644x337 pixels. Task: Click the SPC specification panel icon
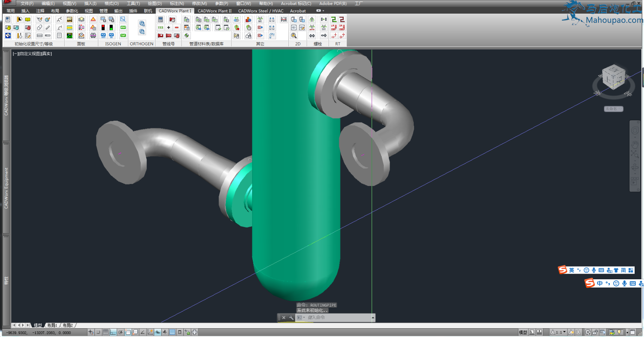70,19
